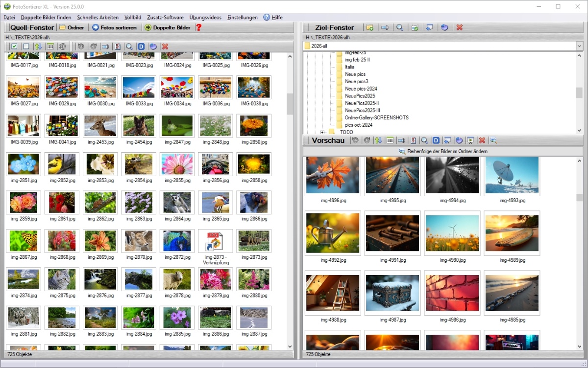Select thumbnail IMG-0034.jpg in source window
588x368 pixels.
click(x=177, y=87)
